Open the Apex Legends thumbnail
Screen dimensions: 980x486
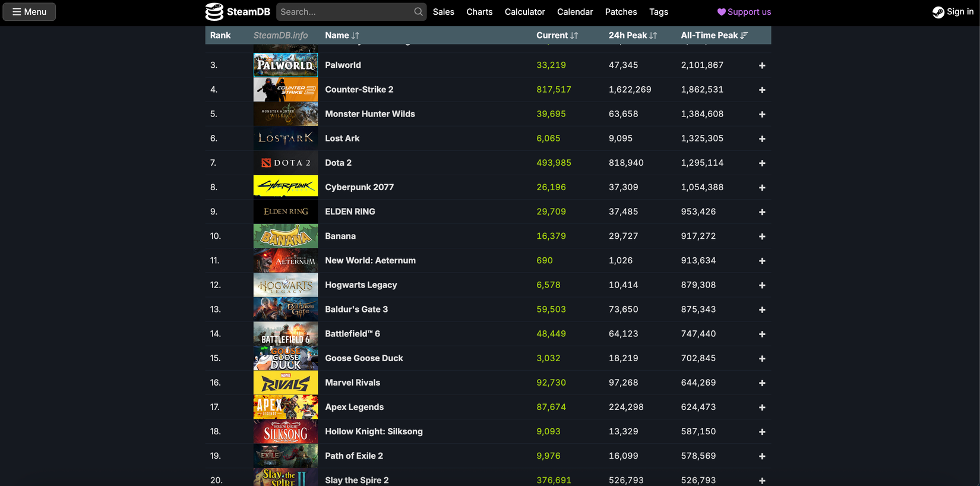[x=286, y=407]
